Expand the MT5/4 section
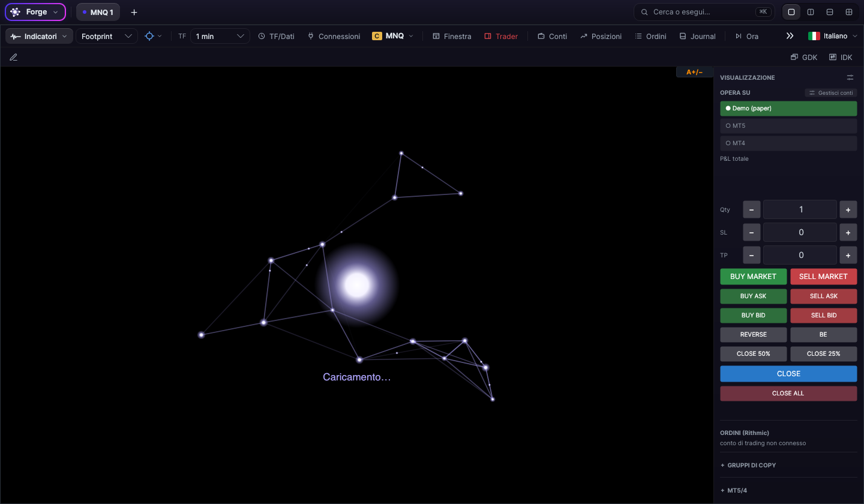The image size is (864, 504). click(733, 490)
